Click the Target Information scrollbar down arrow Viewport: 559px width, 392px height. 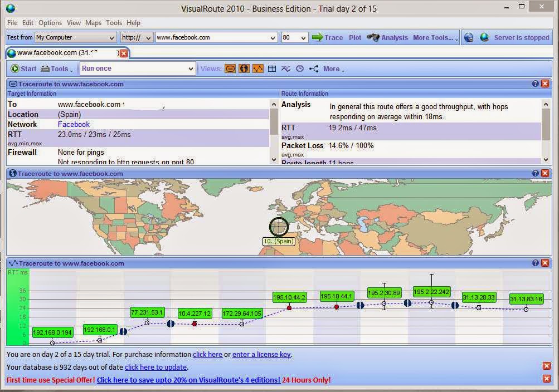click(274, 159)
